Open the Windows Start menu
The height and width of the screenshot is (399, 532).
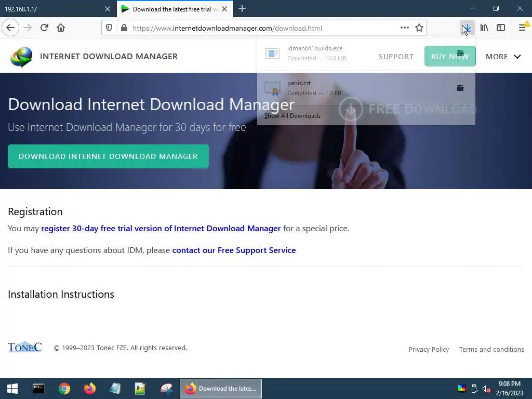point(12,389)
